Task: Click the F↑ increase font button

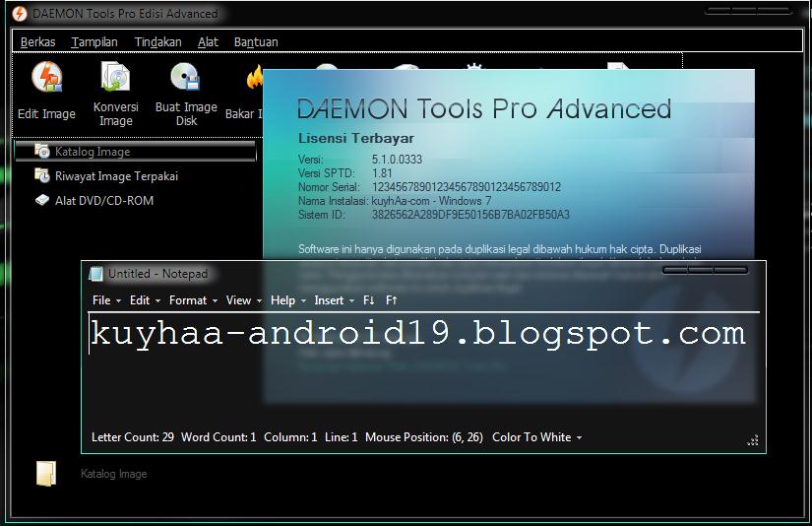Action: click(x=391, y=300)
